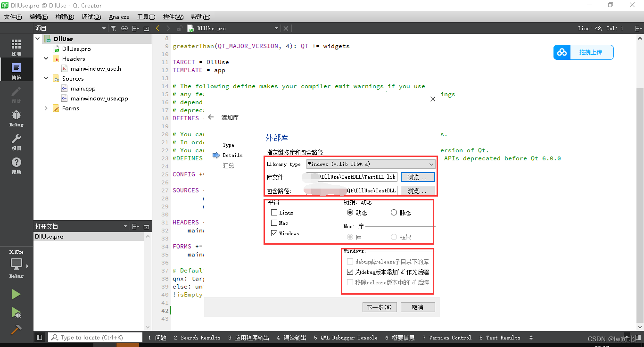
Task: Open Projects mode wrench icon
Action: [x=16, y=142]
